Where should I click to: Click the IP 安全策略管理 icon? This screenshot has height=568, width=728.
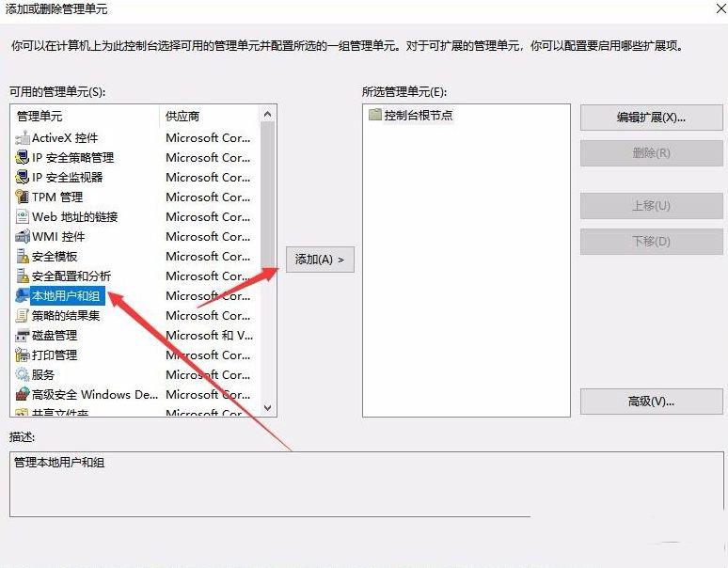[x=23, y=158]
